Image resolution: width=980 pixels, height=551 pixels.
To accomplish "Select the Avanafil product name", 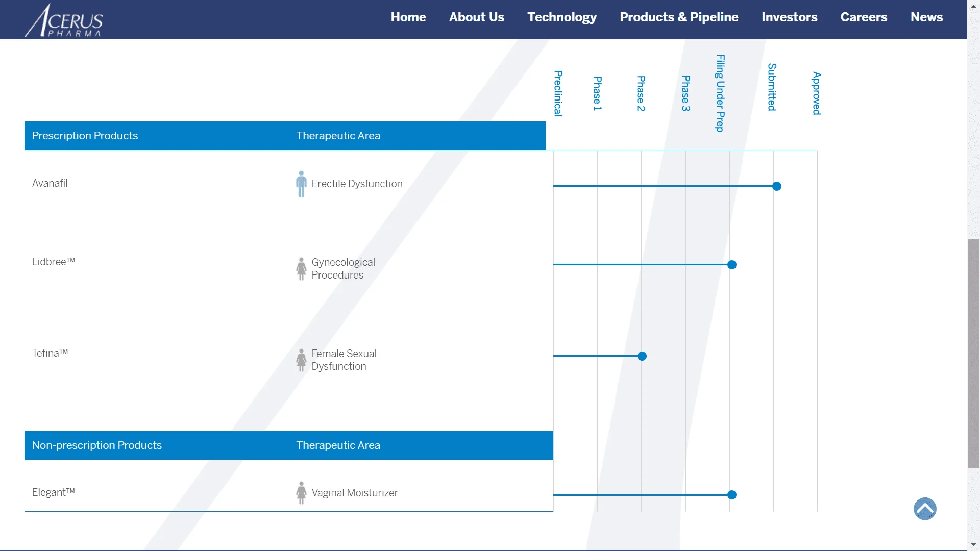I will coord(50,183).
